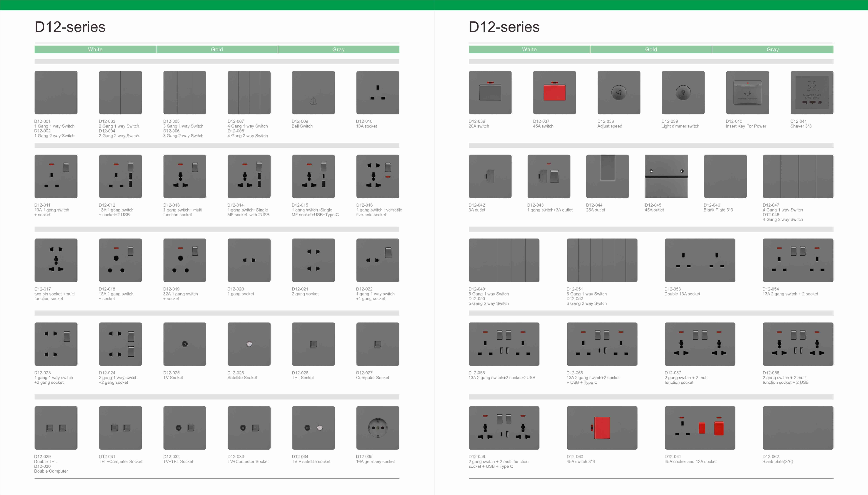
Task: Select the 'TEL+Computer Socket' caption
Action: pos(121,462)
